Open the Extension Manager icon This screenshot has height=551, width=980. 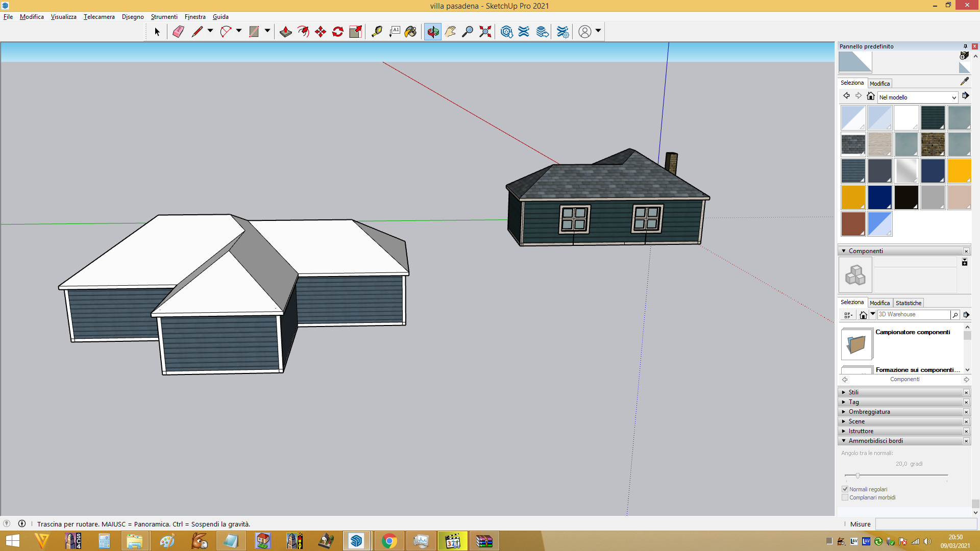[x=562, y=32]
